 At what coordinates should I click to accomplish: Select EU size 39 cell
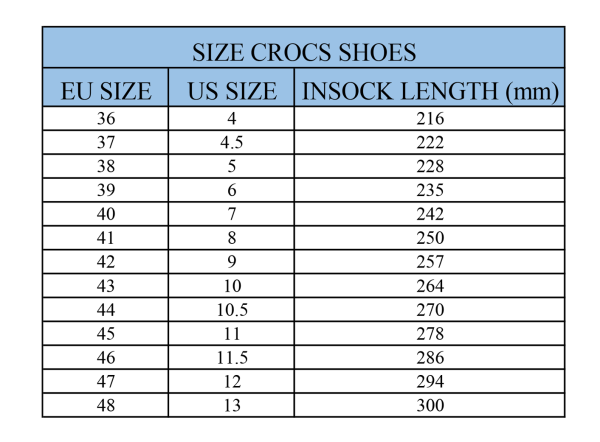tap(106, 190)
